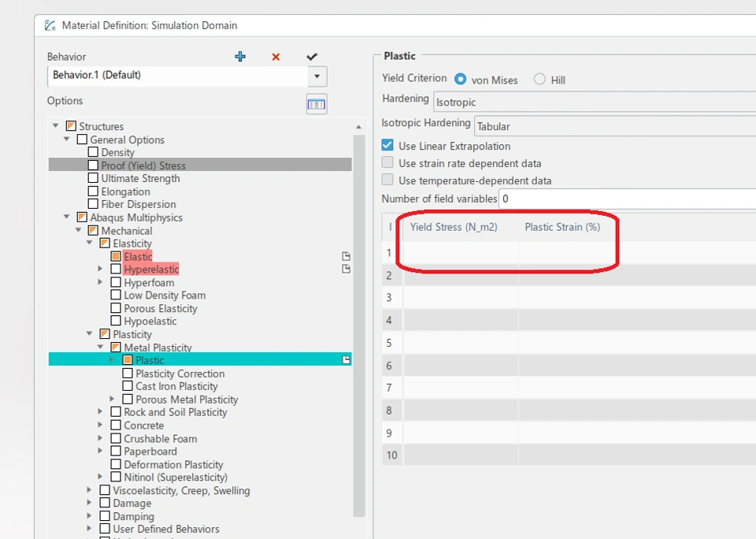The width and height of the screenshot is (756, 539).
Task: Click the document icon in Plastic row
Action: [346, 360]
